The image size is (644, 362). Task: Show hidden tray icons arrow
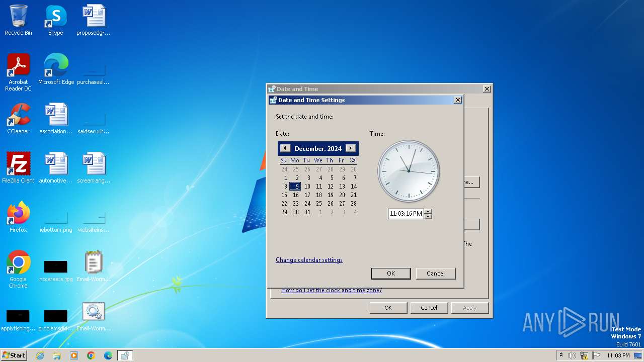pyautogui.click(x=561, y=355)
